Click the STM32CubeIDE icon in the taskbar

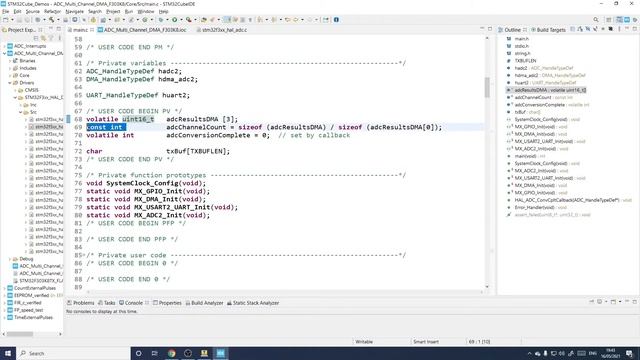220,353
